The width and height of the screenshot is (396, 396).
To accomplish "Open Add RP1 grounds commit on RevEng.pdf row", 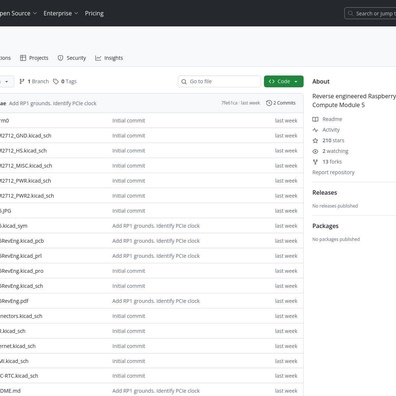I will (156, 301).
